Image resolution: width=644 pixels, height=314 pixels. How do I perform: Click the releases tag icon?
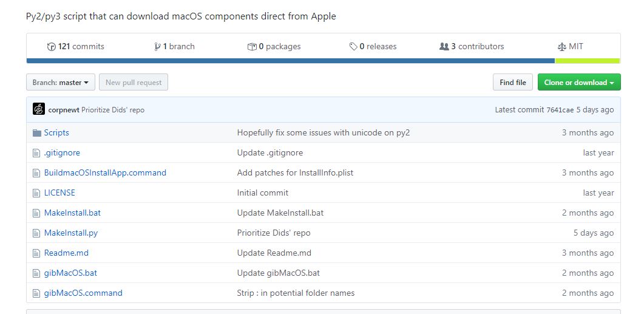[353, 47]
